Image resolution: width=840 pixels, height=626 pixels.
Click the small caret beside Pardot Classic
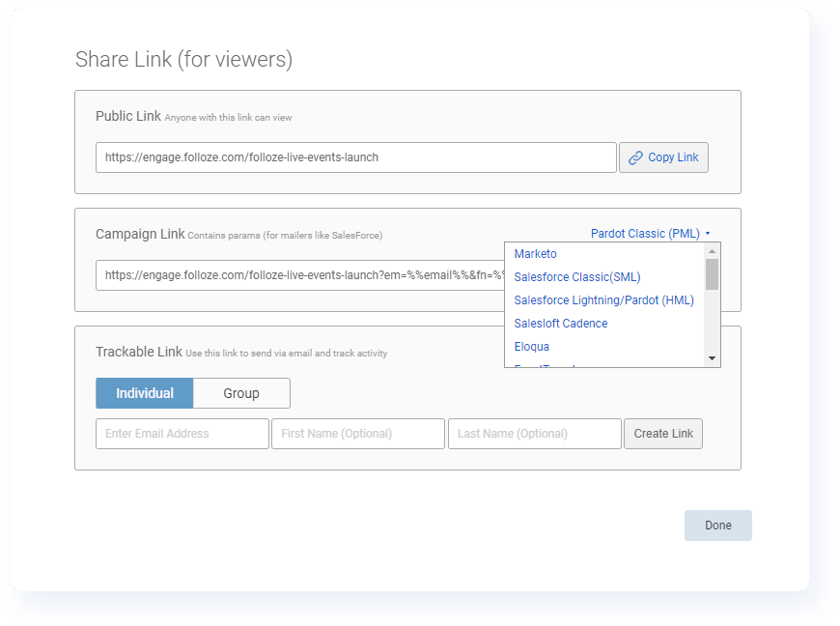point(708,234)
